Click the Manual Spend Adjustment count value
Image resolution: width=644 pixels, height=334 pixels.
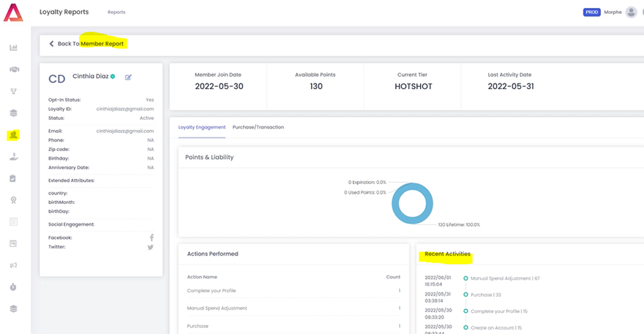pos(399,308)
